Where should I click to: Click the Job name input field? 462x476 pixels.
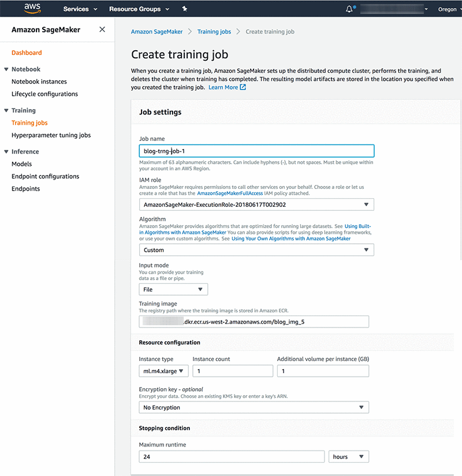coord(256,151)
